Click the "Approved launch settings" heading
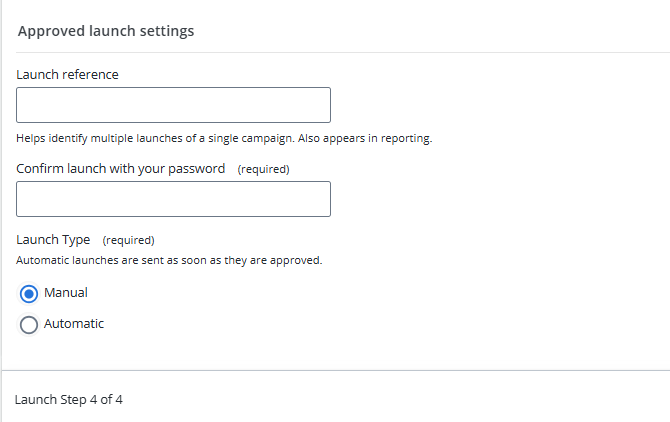Image resolution: width=670 pixels, height=422 pixels. pos(106,31)
